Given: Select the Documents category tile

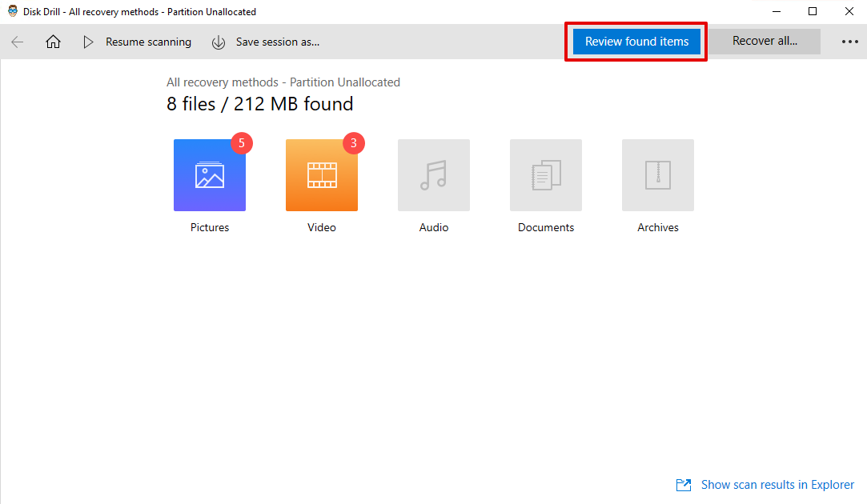Looking at the screenshot, I should tap(546, 175).
